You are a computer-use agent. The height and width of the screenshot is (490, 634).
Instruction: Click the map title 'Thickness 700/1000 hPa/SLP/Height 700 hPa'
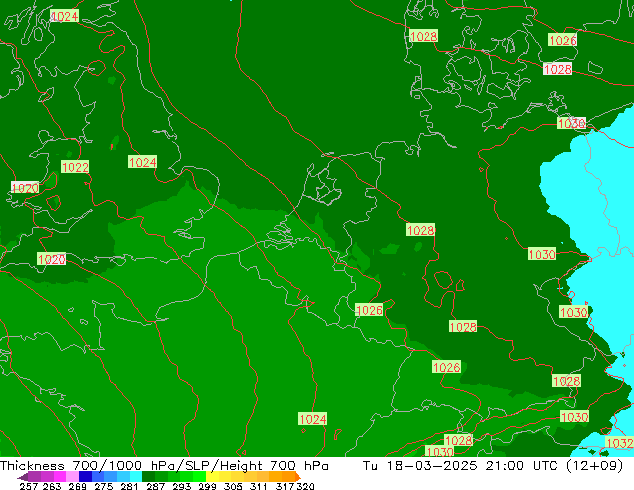(164, 465)
